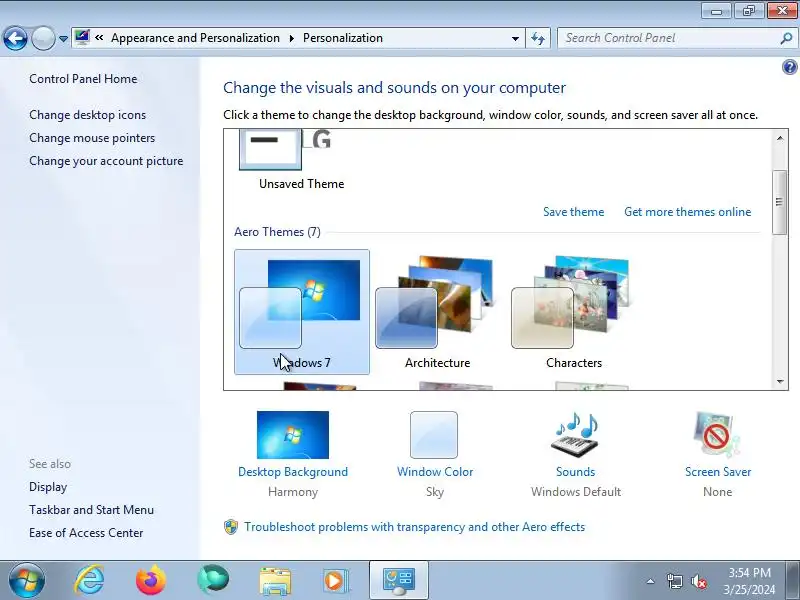Click the Sounds link text
Viewport: 800px width, 600px height.
[x=576, y=472]
